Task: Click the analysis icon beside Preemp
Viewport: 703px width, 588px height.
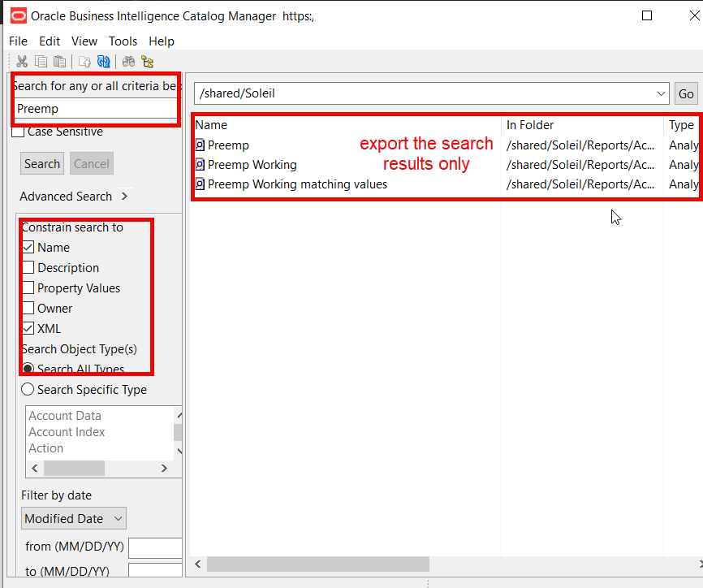Action: tap(200, 145)
